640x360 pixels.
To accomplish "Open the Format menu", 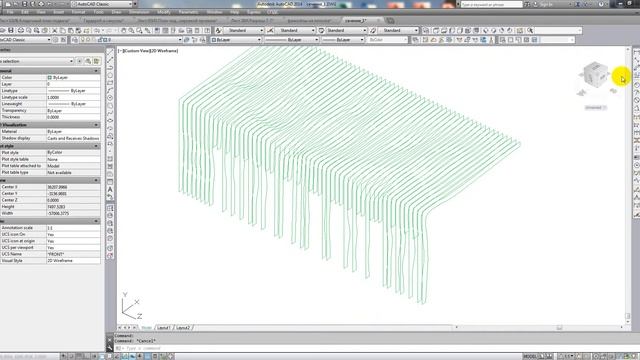I will [78, 12].
